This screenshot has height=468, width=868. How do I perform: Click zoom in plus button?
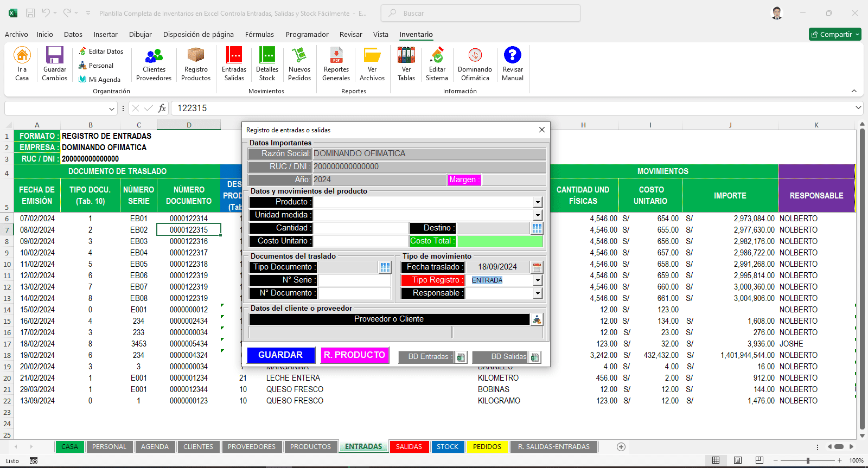click(840, 460)
